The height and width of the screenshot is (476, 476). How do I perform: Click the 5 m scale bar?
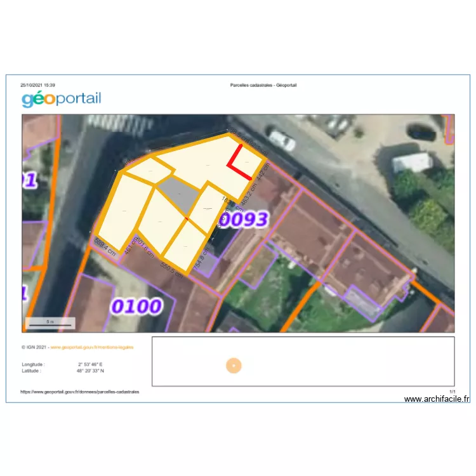tap(50, 322)
